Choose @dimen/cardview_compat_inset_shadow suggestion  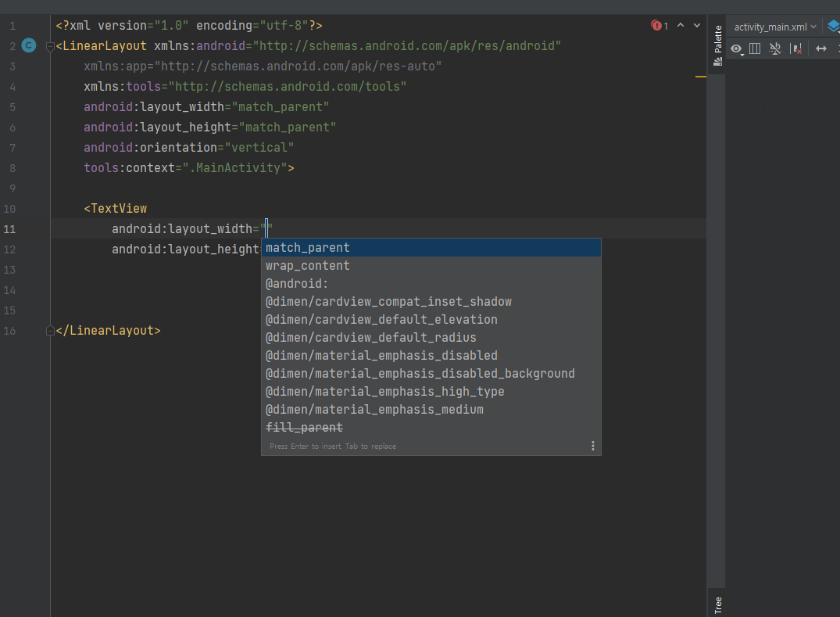(x=431, y=302)
